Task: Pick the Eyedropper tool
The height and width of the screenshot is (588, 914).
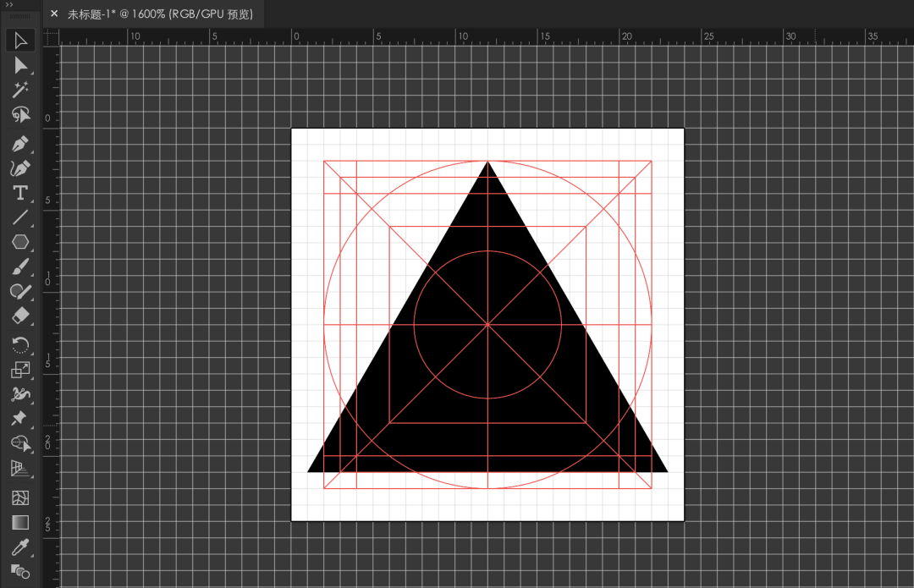Action: point(19,547)
